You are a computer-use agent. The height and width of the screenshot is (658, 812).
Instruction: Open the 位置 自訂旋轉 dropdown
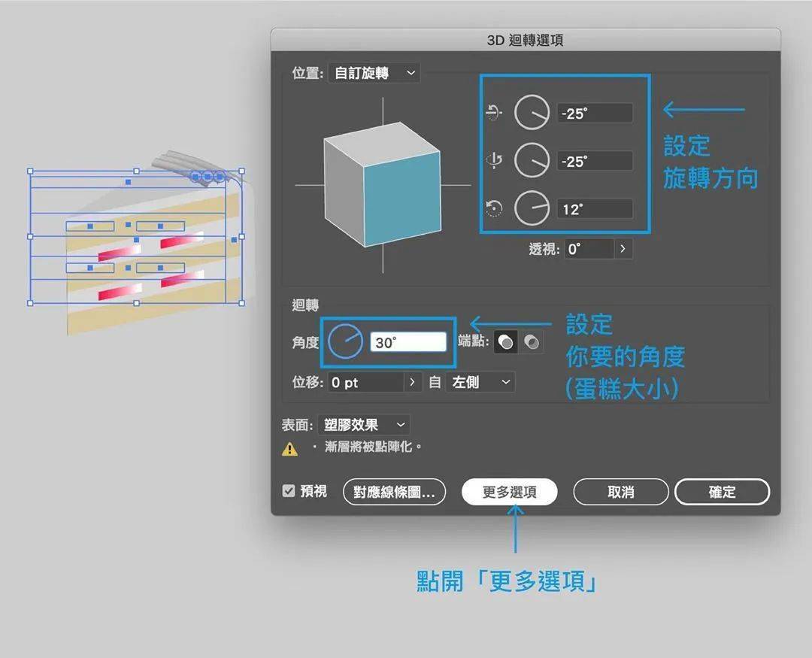(x=374, y=73)
